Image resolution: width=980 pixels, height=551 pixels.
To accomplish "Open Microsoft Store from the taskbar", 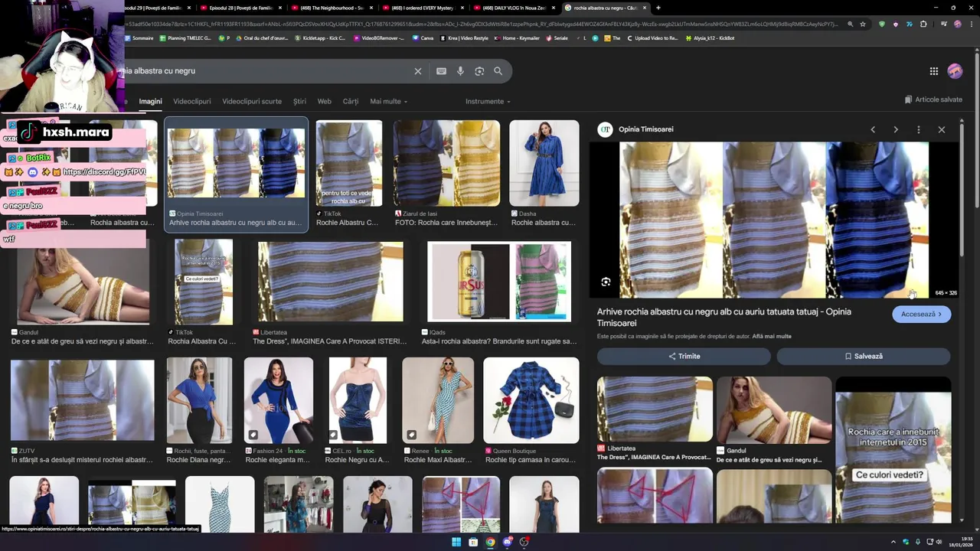I will click(x=473, y=542).
